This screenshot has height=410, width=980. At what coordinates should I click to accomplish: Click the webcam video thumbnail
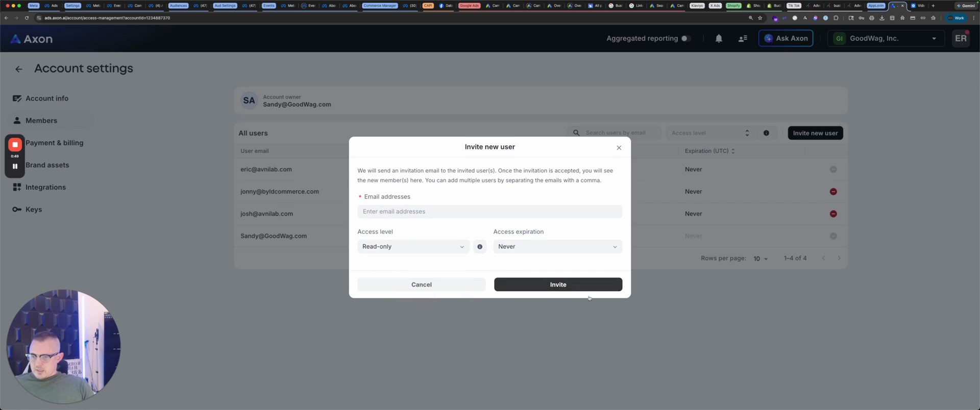coord(63,347)
